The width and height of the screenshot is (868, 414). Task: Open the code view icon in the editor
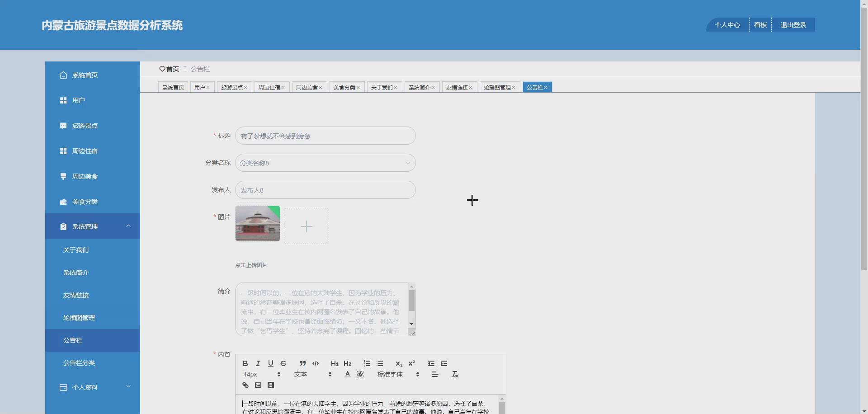click(316, 363)
